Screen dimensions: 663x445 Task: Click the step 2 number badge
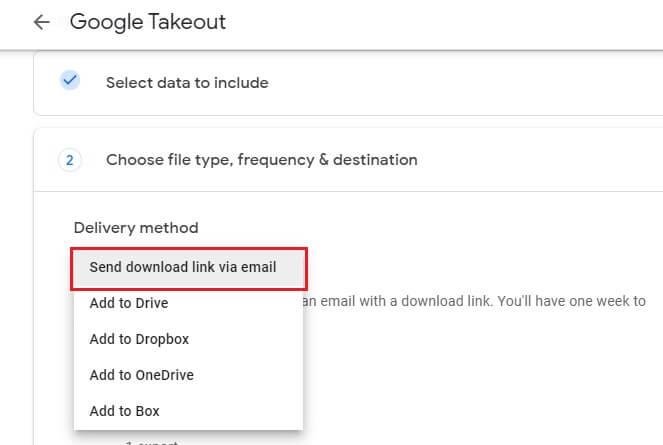[70, 160]
